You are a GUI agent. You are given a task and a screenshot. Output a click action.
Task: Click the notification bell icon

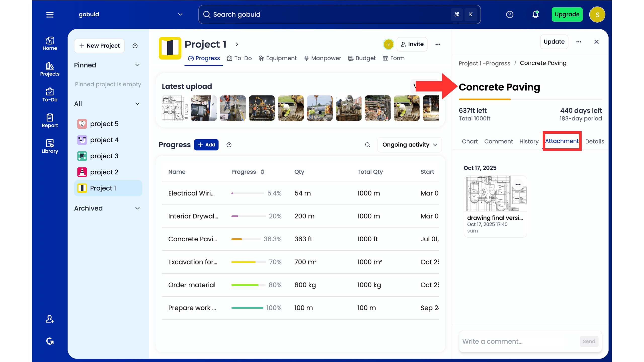pos(535,15)
